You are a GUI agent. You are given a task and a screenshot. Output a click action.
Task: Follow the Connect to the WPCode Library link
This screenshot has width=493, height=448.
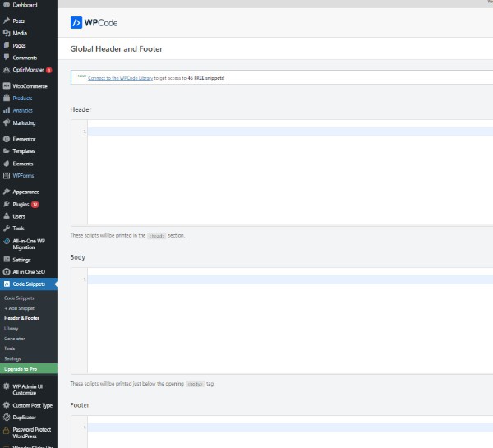121,78
